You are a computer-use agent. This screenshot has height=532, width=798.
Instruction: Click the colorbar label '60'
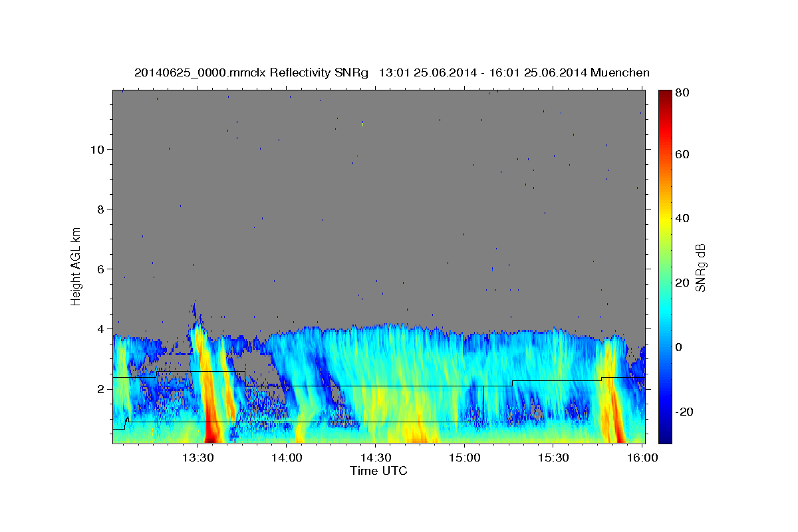682,154
